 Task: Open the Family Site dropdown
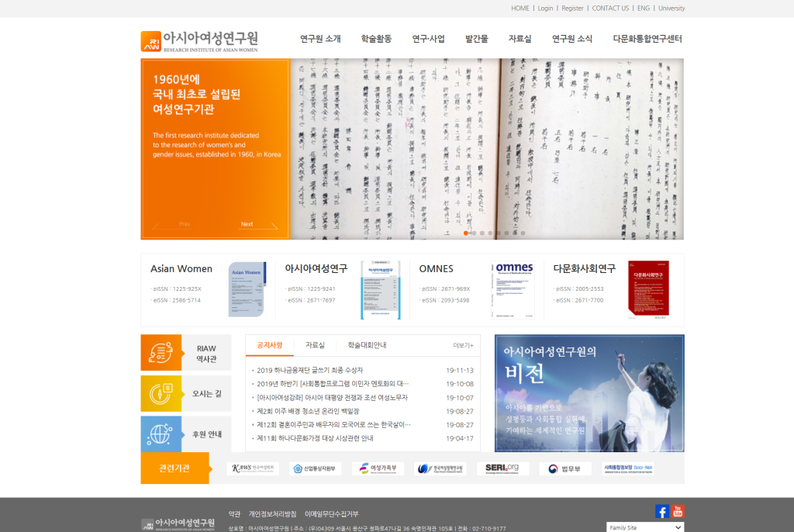644,527
